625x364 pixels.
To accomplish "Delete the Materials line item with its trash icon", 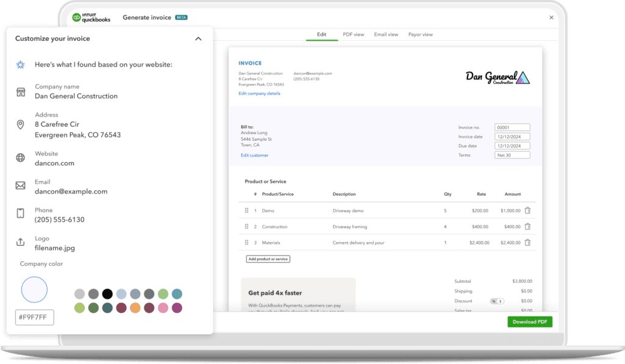I will 527,242.
